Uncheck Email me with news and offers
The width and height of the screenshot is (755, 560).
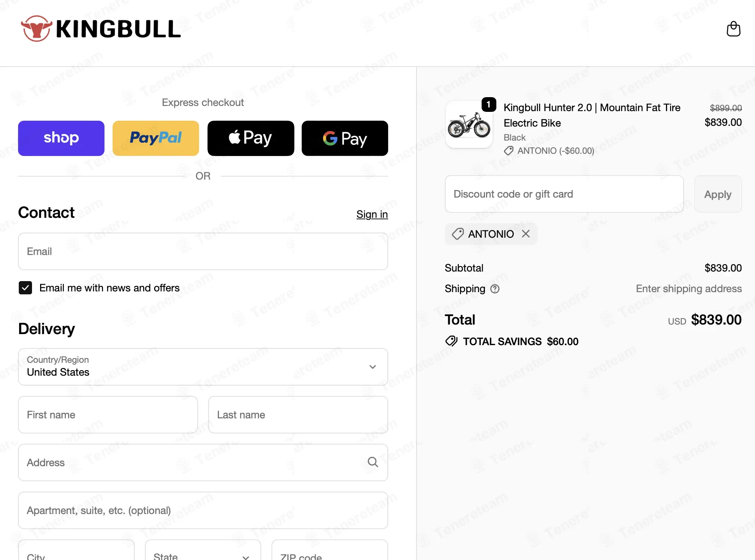(25, 288)
